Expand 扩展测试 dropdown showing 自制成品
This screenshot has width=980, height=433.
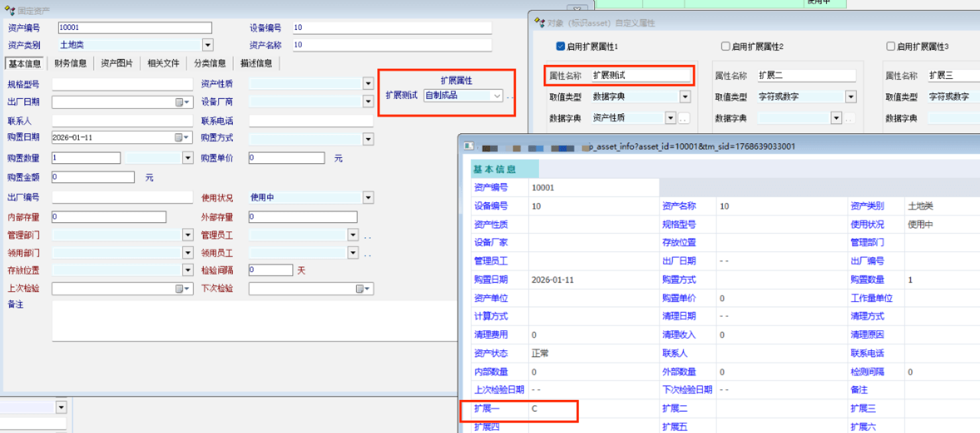click(x=496, y=95)
